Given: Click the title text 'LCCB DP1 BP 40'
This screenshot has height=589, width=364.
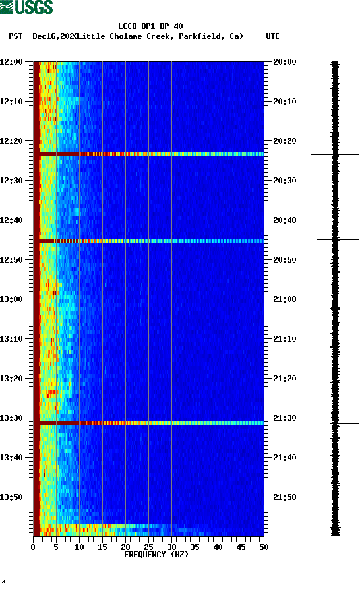Looking at the screenshot, I should 150,26.
